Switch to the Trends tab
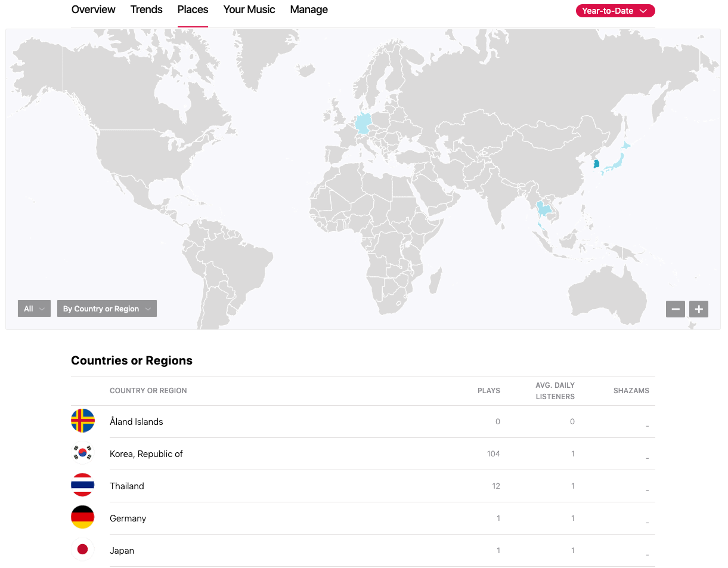 coord(147,10)
